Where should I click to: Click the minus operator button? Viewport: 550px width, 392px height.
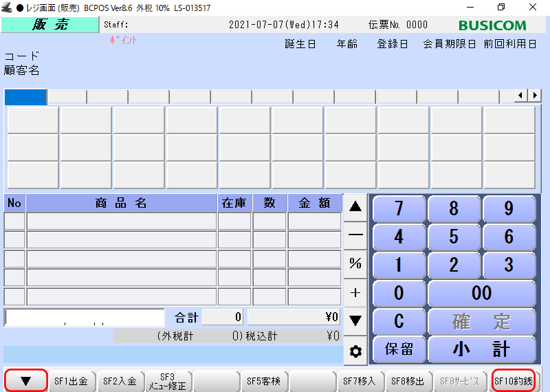(355, 235)
